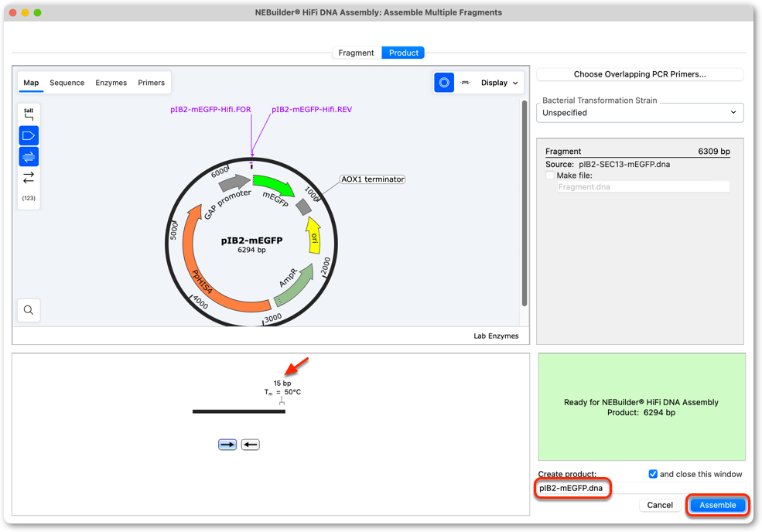This screenshot has width=762, height=532.
Task: Click the Cancel button
Action: pos(659,505)
